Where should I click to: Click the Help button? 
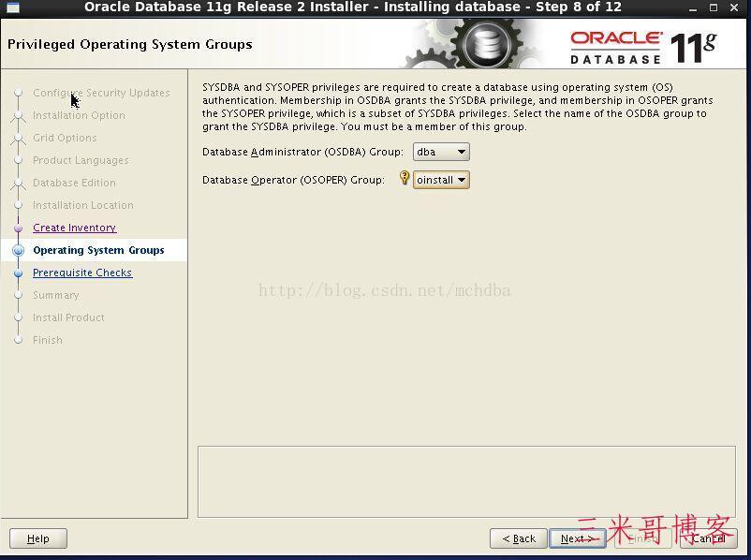[38, 538]
